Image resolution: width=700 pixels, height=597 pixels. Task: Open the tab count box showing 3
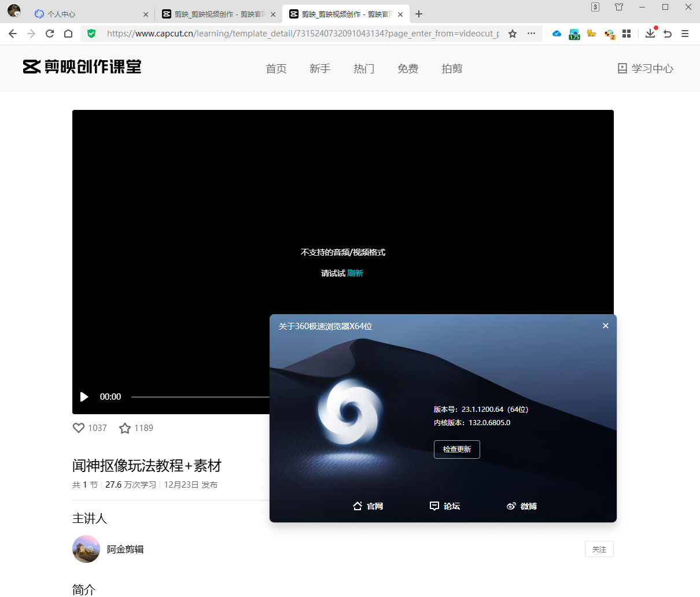pyautogui.click(x=595, y=7)
